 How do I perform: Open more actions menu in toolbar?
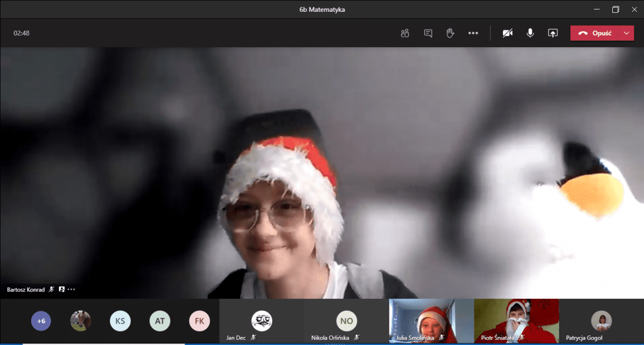473,33
